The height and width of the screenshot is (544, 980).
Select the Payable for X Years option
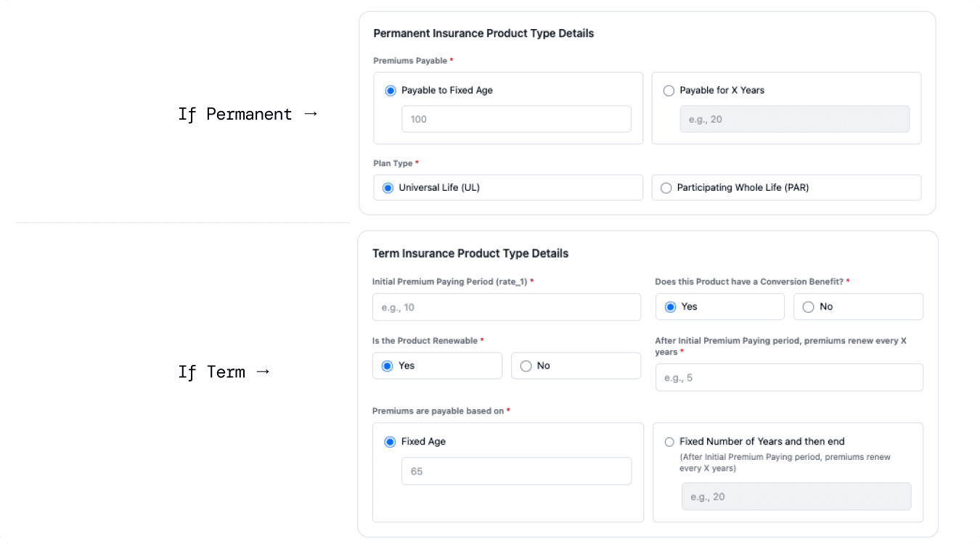669,91
